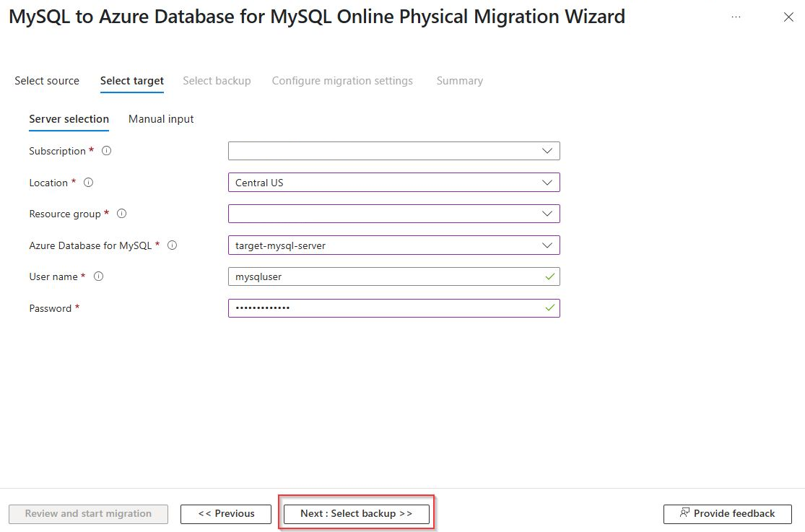Screen dimensions: 805x532
Task: Click the Resource group field label
Action: tap(65, 214)
